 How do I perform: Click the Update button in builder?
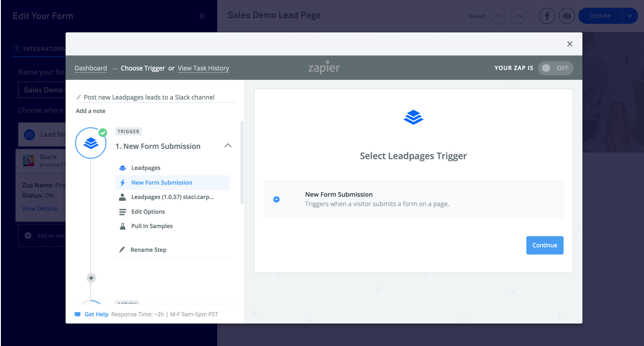[600, 16]
